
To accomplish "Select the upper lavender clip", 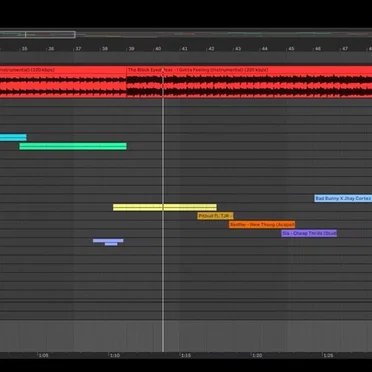I will tap(108, 240).
